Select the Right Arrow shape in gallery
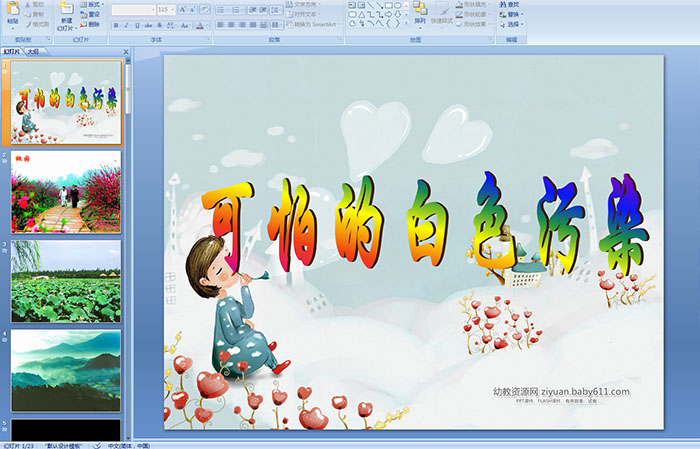 pyautogui.click(x=388, y=15)
